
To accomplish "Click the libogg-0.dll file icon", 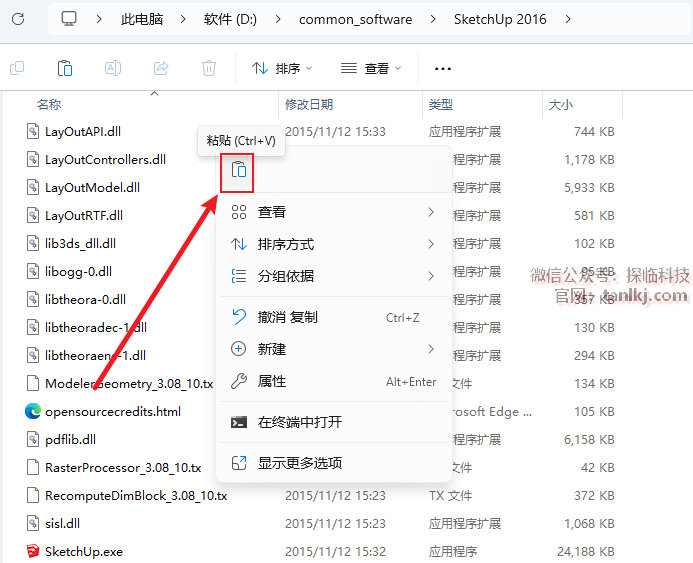I will pyautogui.click(x=33, y=271).
